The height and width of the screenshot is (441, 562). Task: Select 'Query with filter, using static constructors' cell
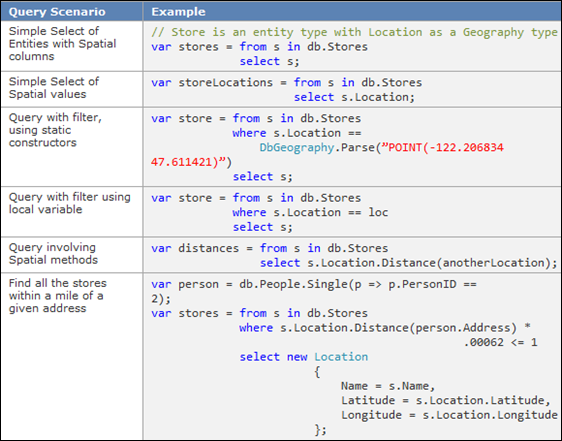[x=72, y=147]
